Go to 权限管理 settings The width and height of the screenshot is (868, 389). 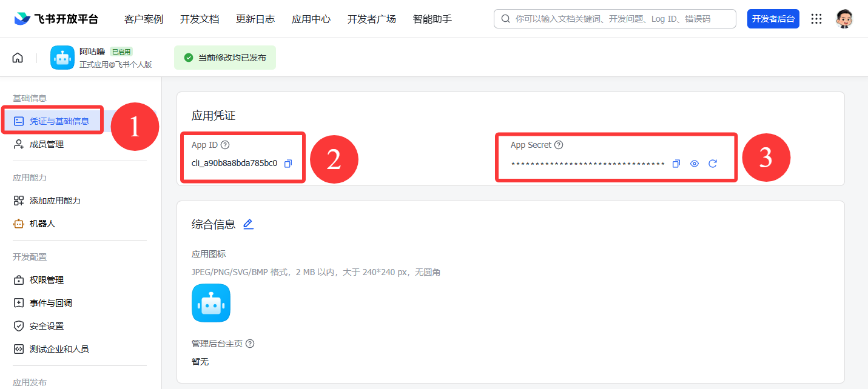coord(46,280)
